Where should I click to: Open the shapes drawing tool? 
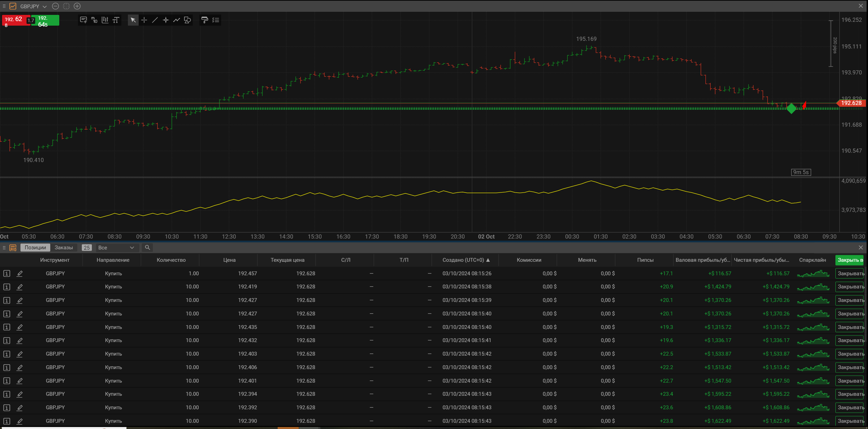(x=188, y=20)
